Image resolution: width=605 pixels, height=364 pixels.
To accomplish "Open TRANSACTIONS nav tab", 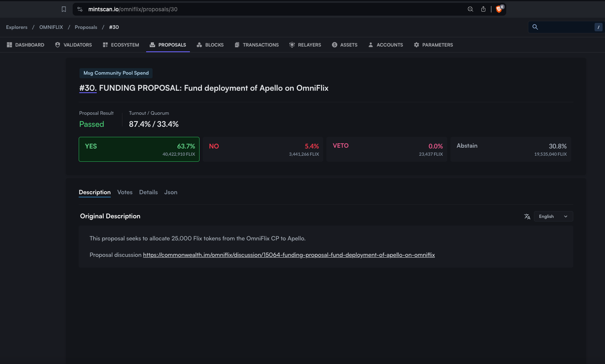I will click(x=257, y=45).
